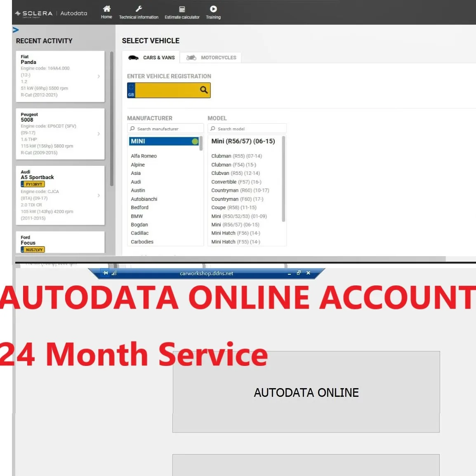Launch Training with the play icon
The width and height of the screenshot is (476, 476).
213,8
